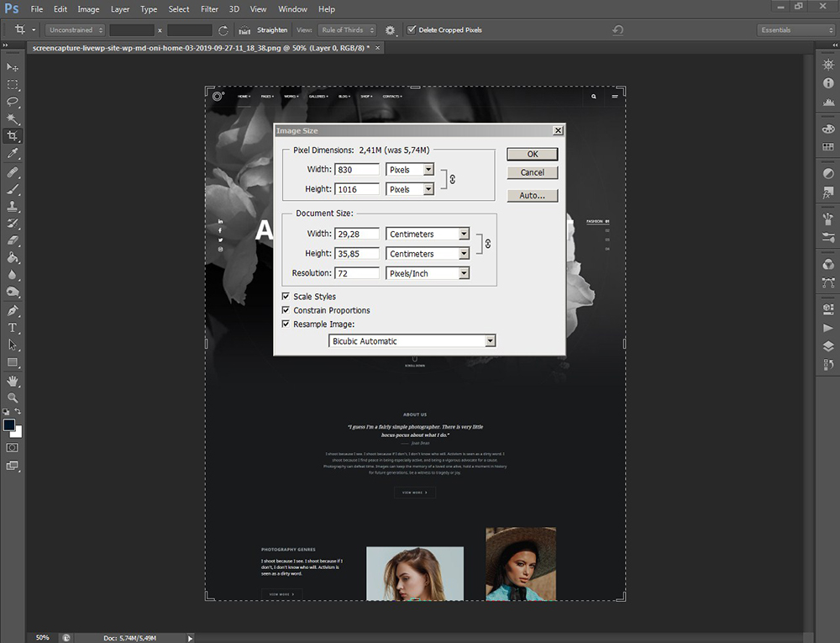Open the Filter menu

coord(209,9)
